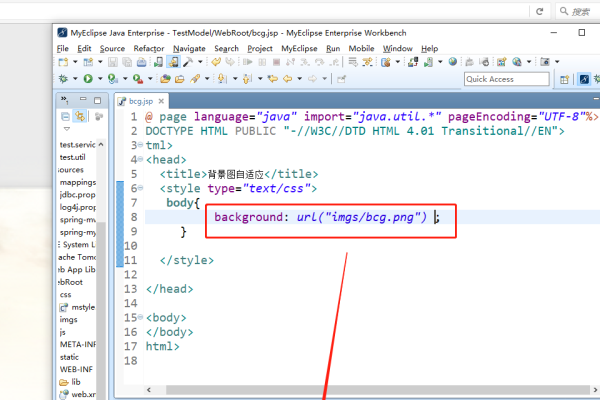Collapse the style block fold at line 6
Viewport: 600px width, 400px height.
point(138,188)
